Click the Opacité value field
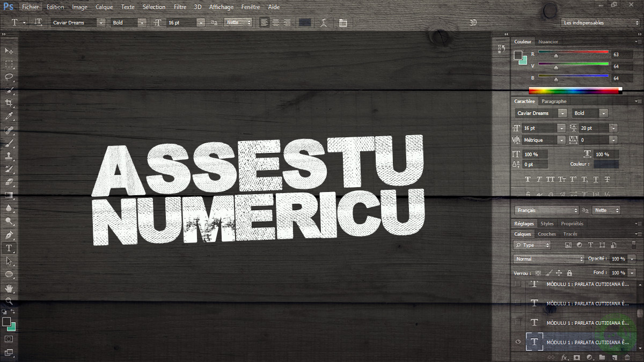This screenshot has height=362, width=644. tap(618, 259)
